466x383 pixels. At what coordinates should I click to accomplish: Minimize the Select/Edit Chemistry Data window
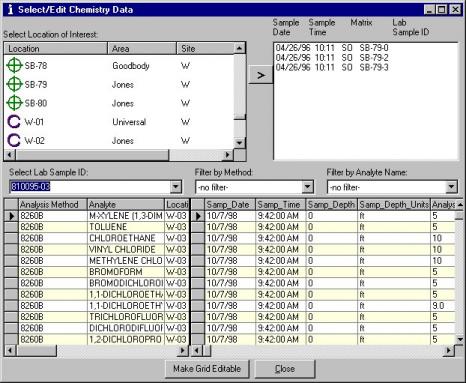[429, 9]
